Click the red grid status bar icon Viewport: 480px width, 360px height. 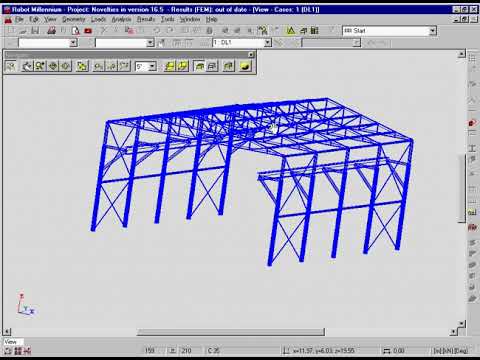(18, 351)
